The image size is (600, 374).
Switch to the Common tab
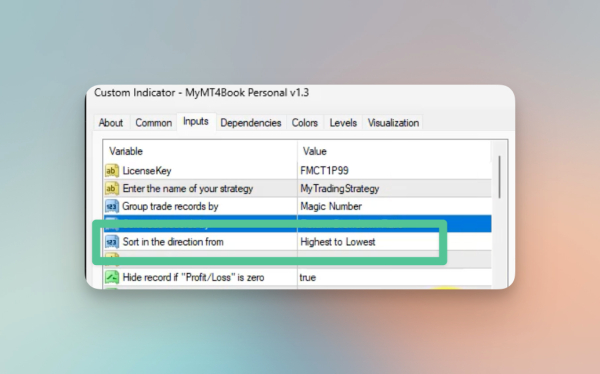pyautogui.click(x=153, y=123)
